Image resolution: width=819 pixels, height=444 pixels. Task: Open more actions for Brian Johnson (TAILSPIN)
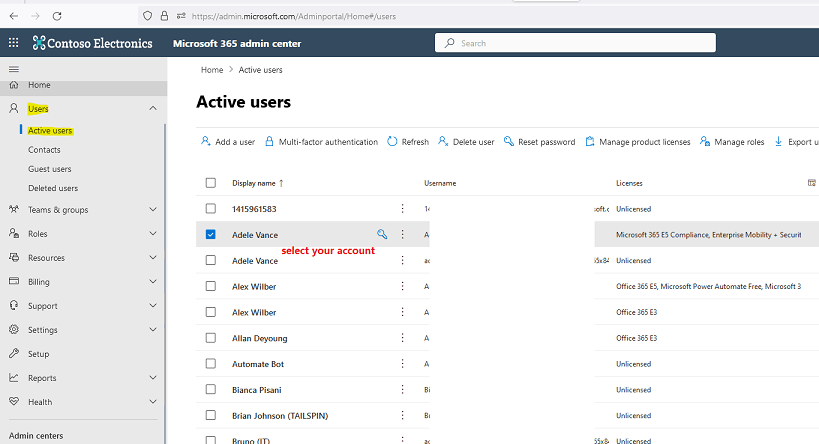402,415
